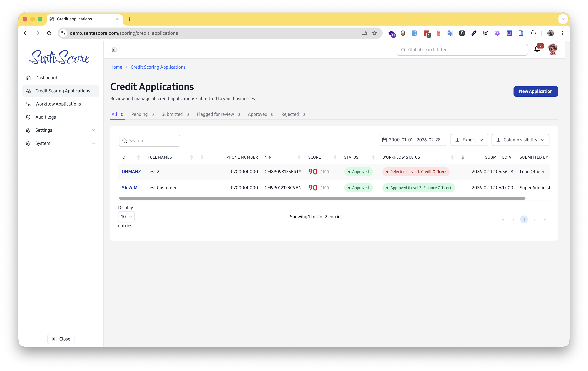
Task: Click the New Application button
Action: click(535, 91)
